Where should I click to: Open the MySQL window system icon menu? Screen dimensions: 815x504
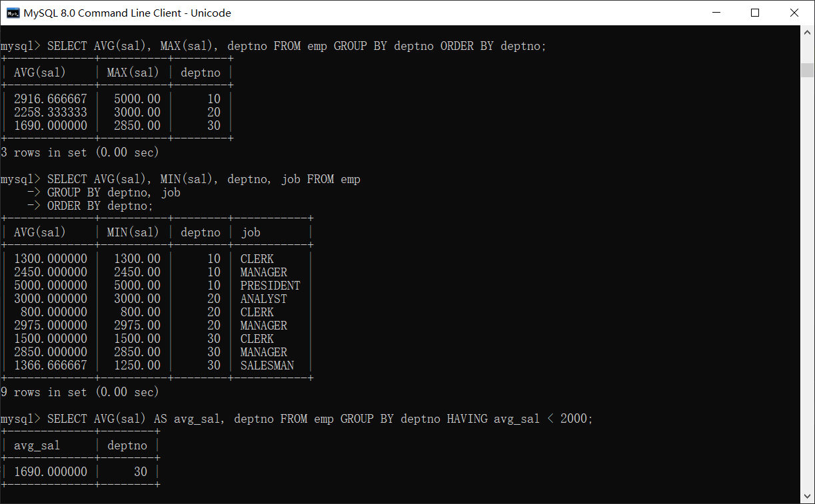13,13
